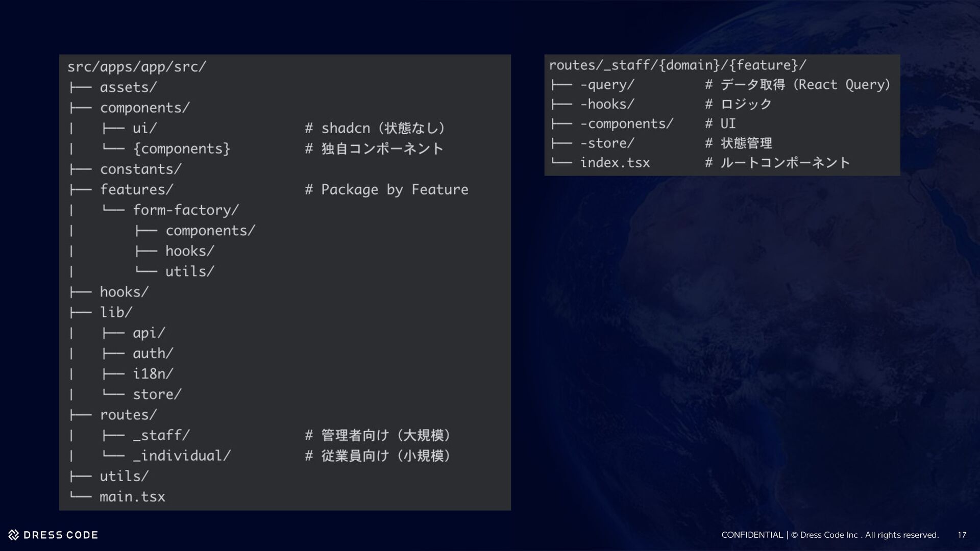Select the assets/ folder entry
This screenshot has width=980, height=551.
click(x=128, y=87)
